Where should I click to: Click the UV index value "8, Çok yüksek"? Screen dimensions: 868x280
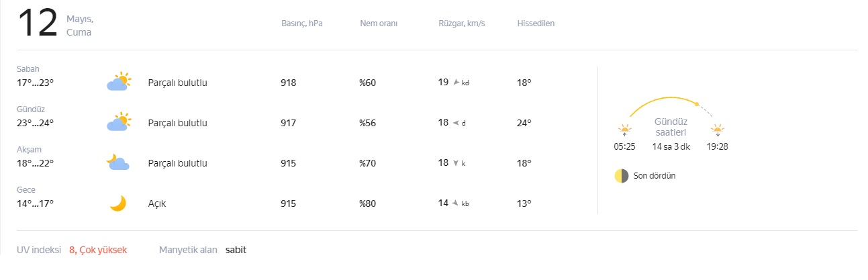98,250
